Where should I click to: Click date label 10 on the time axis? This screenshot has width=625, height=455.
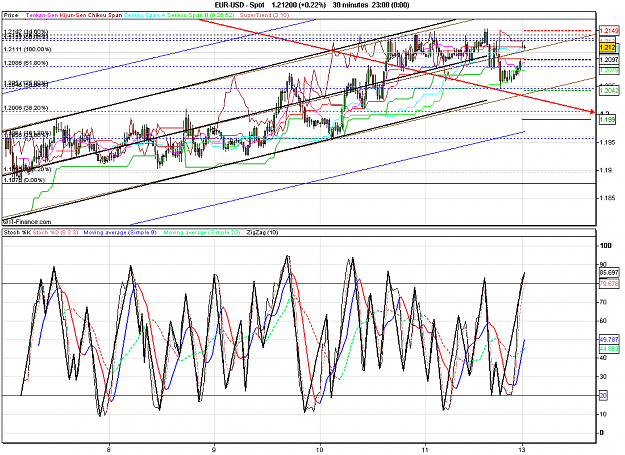pyautogui.click(x=320, y=449)
